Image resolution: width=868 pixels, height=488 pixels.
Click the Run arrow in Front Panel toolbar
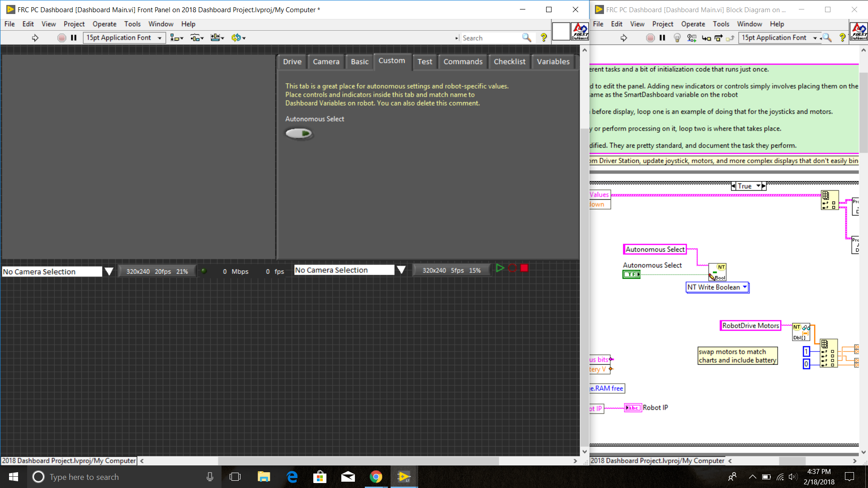(x=35, y=38)
